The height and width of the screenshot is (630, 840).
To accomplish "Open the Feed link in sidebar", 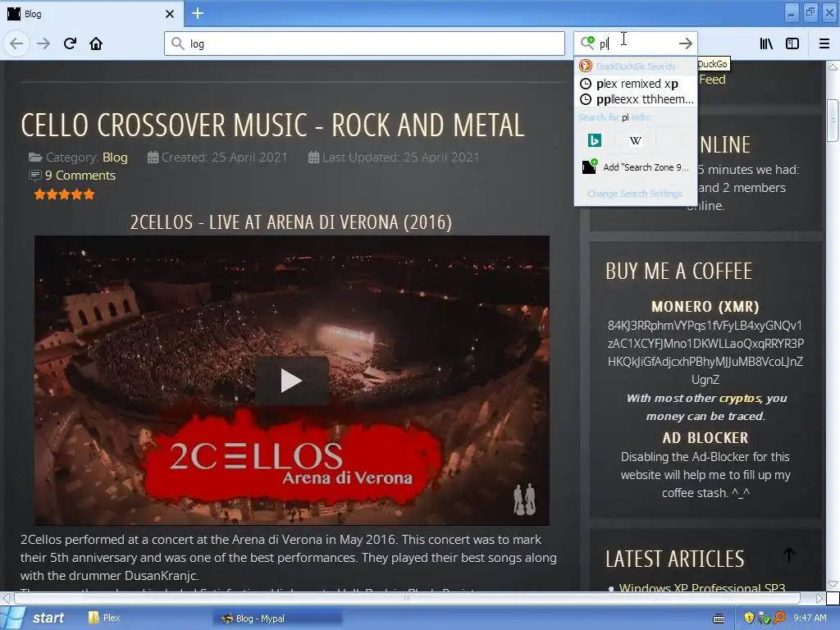I will (x=713, y=80).
